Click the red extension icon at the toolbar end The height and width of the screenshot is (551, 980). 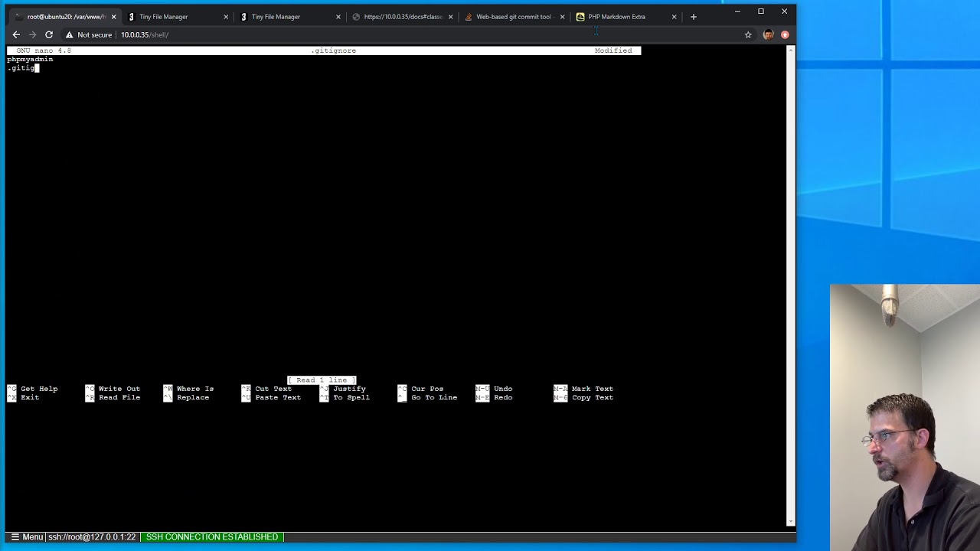(x=785, y=34)
